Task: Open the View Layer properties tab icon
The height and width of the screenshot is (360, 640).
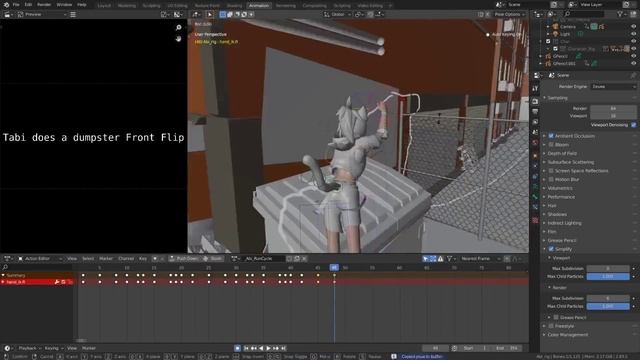Action: click(x=535, y=122)
